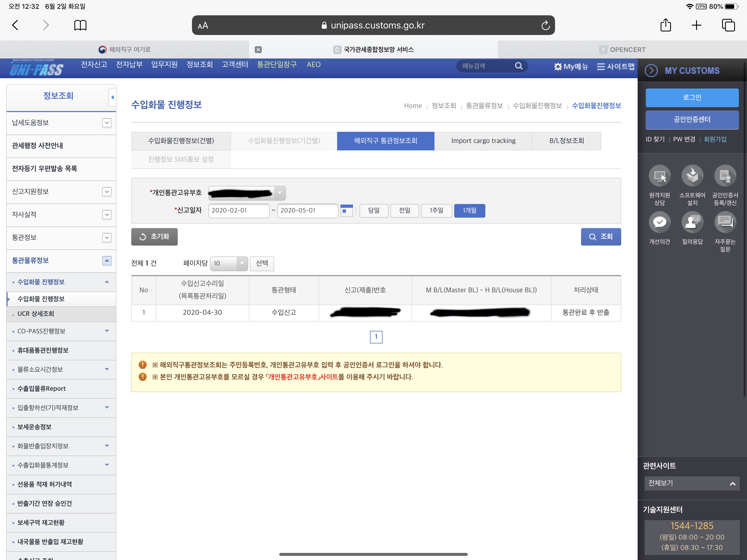
Task: Open the 전자신고 top menu
Action: [x=94, y=65]
